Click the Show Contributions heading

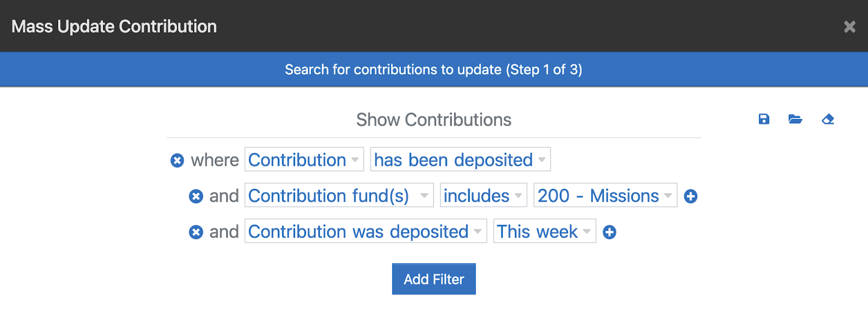[434, 120]
